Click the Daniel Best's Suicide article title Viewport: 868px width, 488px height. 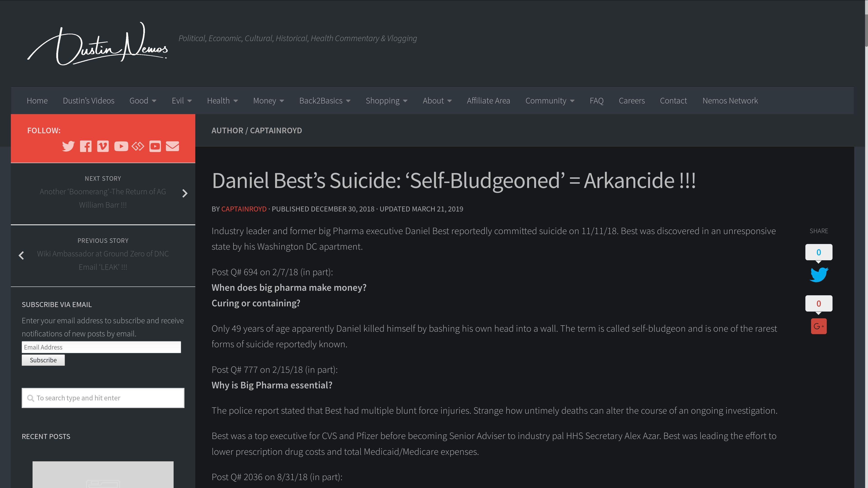click(453, 181)
